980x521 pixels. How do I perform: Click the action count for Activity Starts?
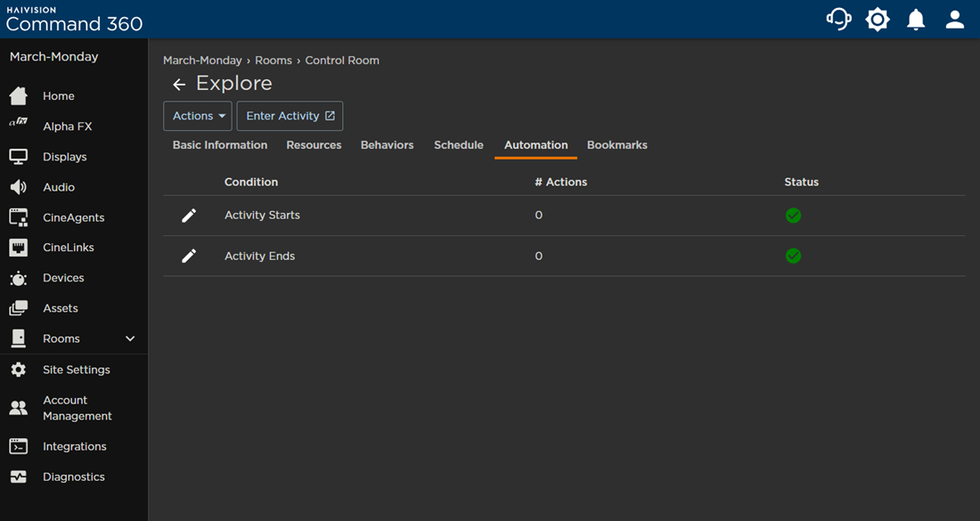coord(539,215)
